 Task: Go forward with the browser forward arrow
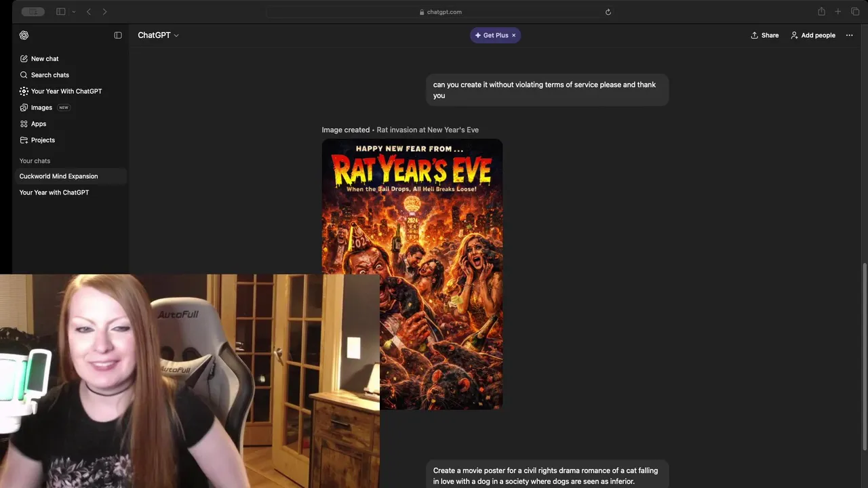coord(104,12)
